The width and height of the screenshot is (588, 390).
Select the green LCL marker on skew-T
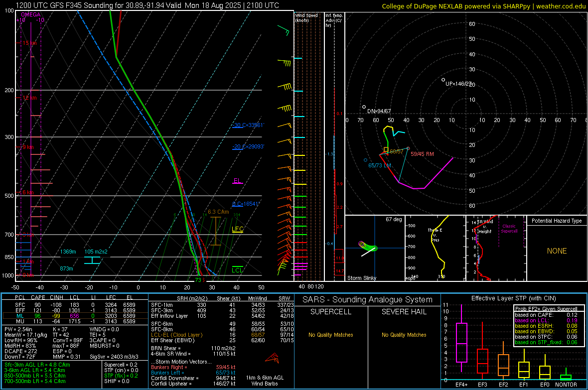coord(237,270)
